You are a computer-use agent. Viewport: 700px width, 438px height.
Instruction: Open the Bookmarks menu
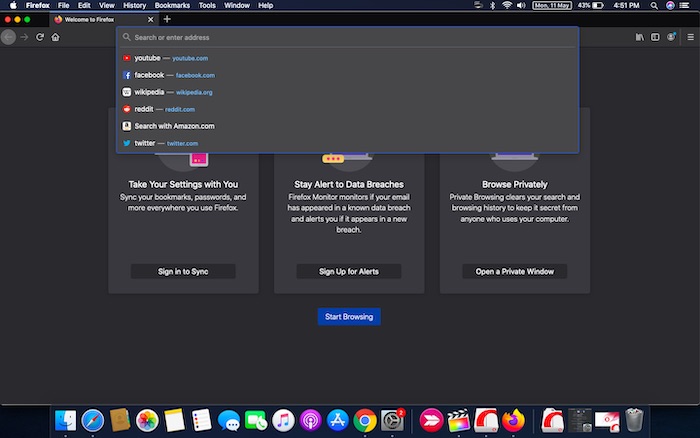coord(172,5)
